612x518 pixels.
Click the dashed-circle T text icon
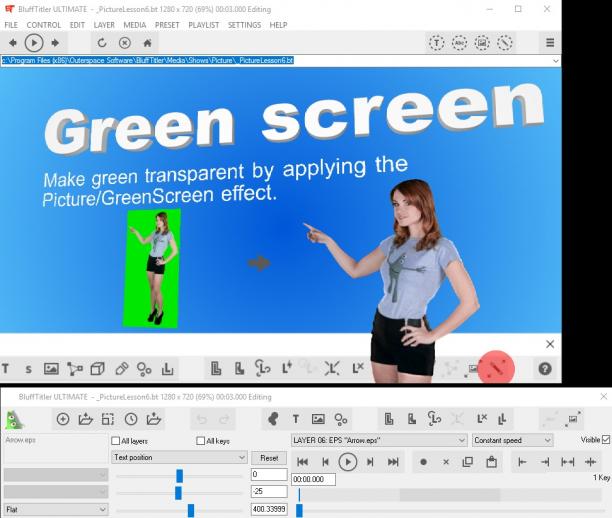point(436,43)
